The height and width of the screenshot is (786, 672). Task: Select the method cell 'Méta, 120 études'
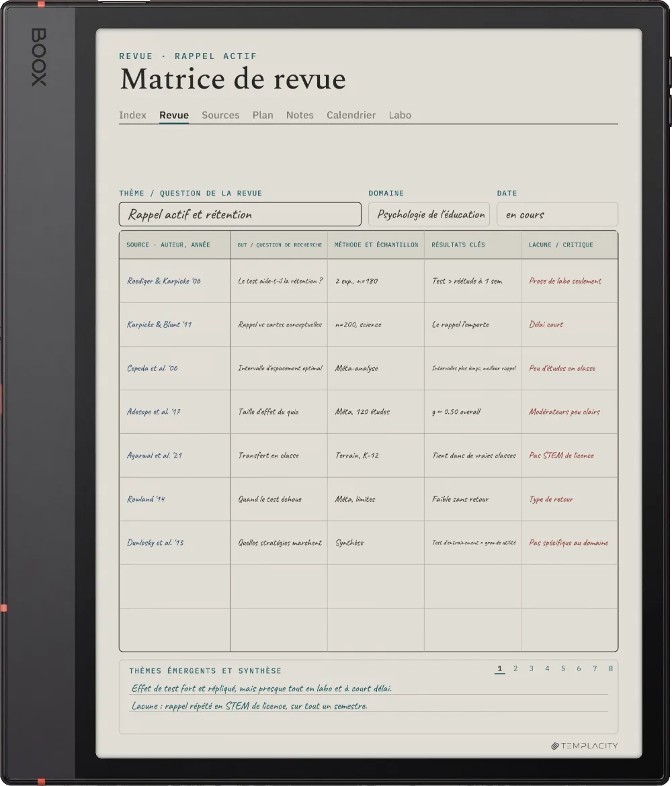(x=376, y=412)
